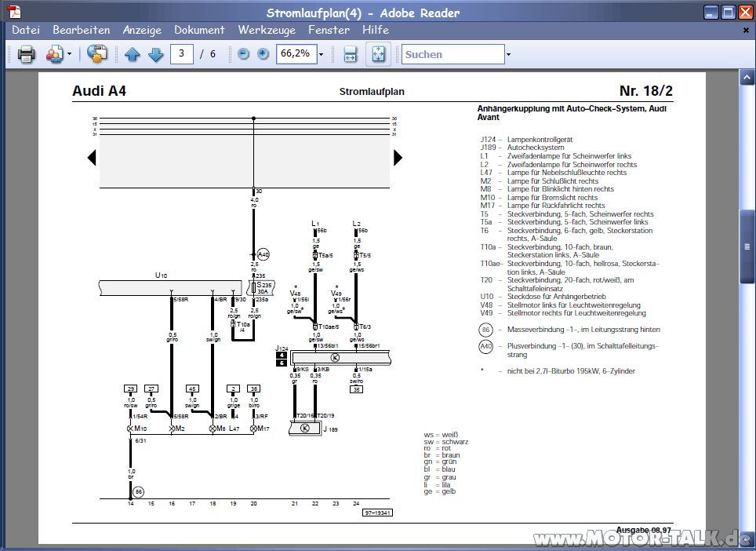Image resolution: width=756 pixels, height=551 pixels.
Task: Click the 'Stromlaufplan' page title
Action: pyautogui.click(x=372, y=92)
